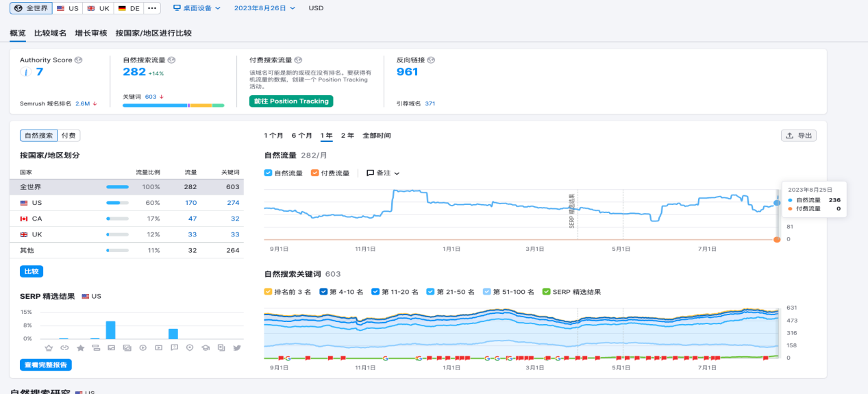Uncheck the 自然流量 chart checkbox

[268, 173]
